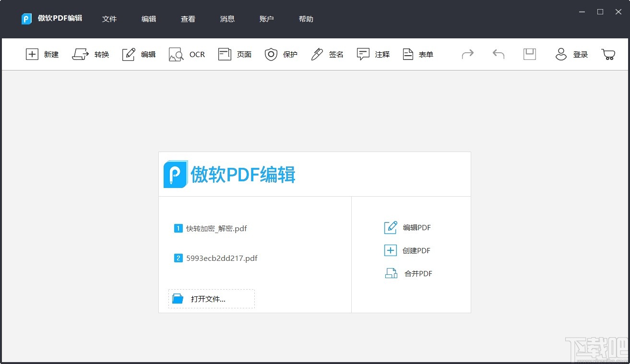Viewport: 630px width, 364px height.
Task: Open the 文件 (File) menu
Action: [109, 19]
